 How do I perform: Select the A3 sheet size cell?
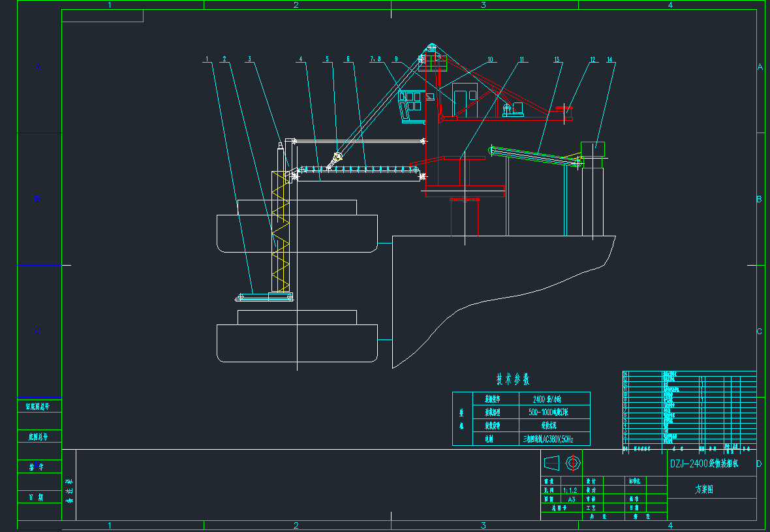pyautogui.click(x=572, y=498)
